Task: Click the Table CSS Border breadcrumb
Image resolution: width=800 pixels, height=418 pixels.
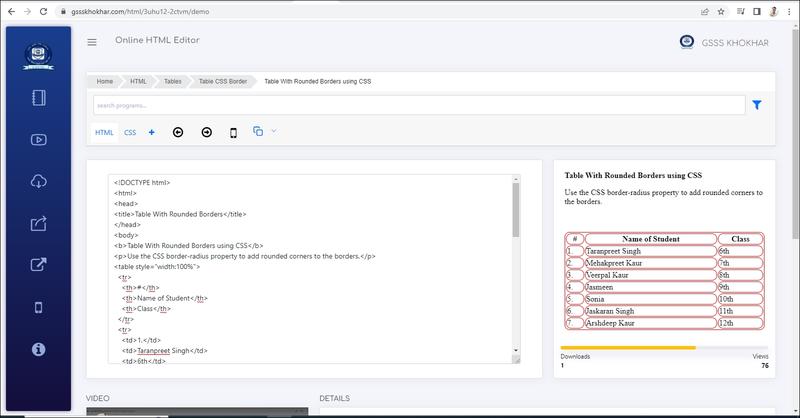Action: [x=222, y=80]
